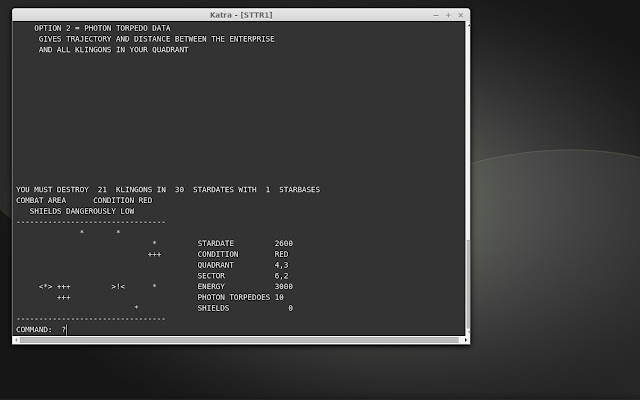
Task: Minimize the Katra window
Action: tap(436, 15)
